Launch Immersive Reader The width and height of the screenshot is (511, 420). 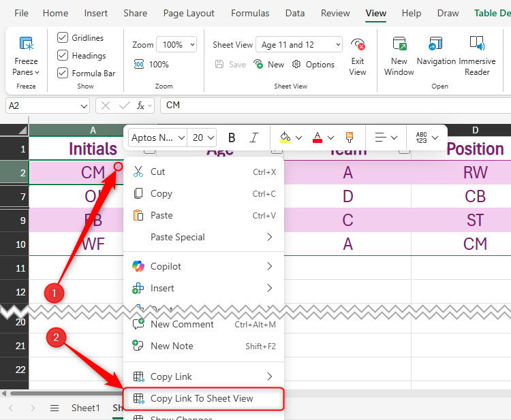[x=477, y=56]
